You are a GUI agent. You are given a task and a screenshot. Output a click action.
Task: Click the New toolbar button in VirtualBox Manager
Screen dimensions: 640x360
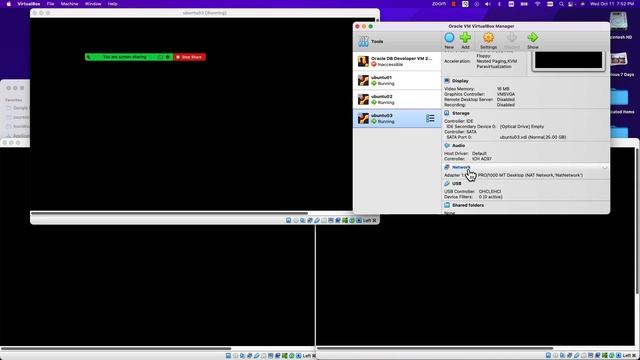tap(449, 41)
